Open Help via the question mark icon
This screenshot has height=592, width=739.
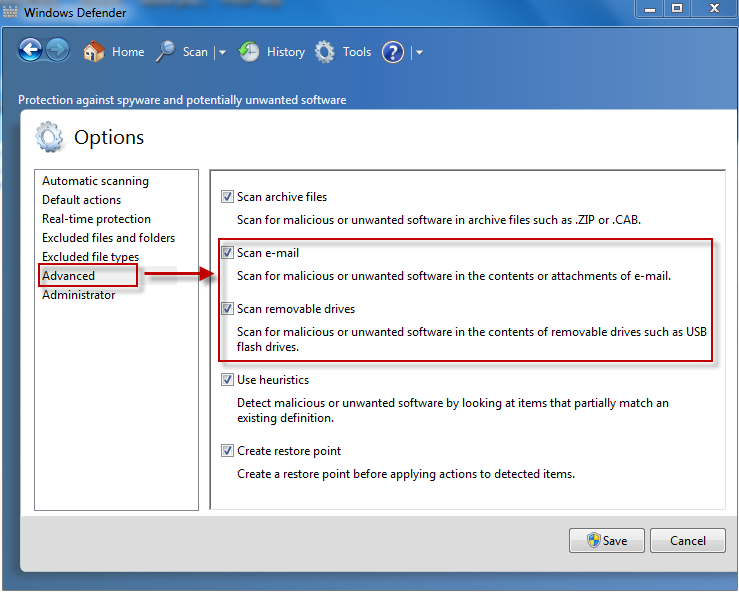click(x=393, y=52)
